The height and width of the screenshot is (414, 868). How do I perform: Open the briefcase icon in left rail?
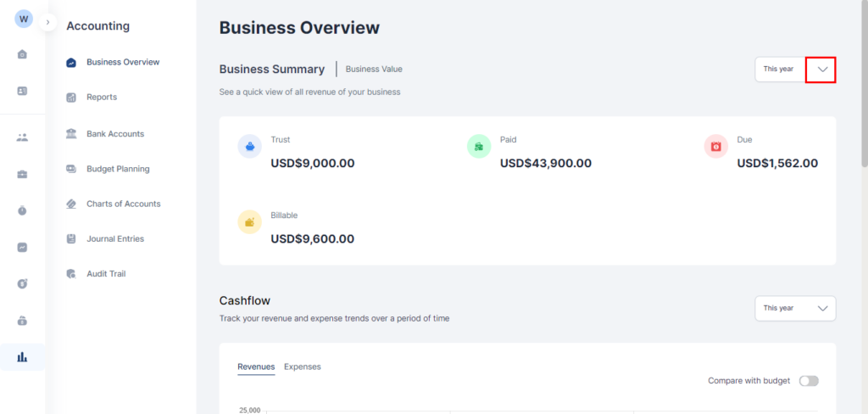coord(22,175)
